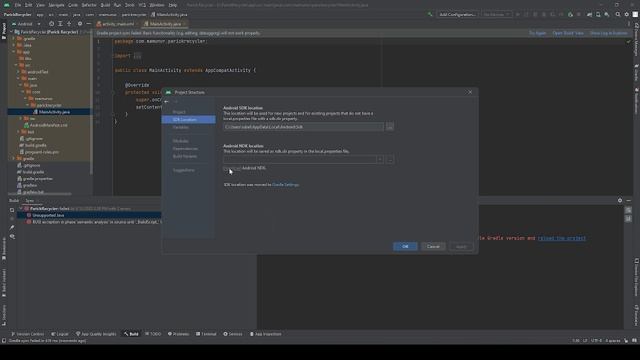Open the Tools menu
This screenshot has width=640, height=360.
129,5
